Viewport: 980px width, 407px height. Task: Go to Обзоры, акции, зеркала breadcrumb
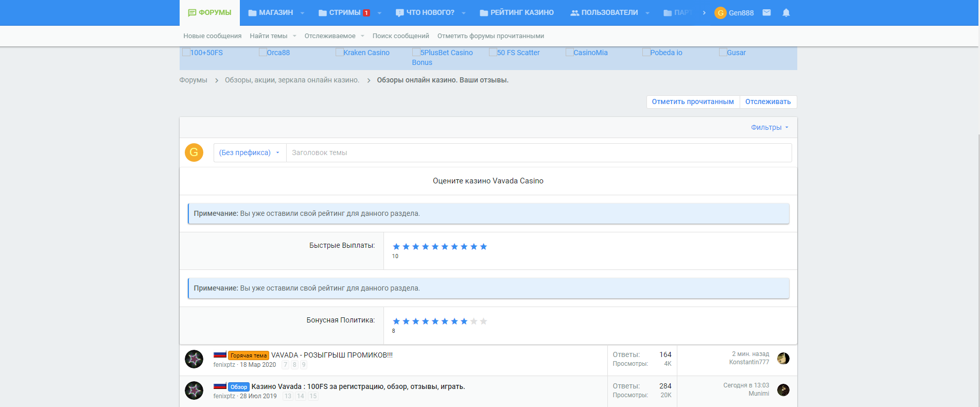click(292, 80)
